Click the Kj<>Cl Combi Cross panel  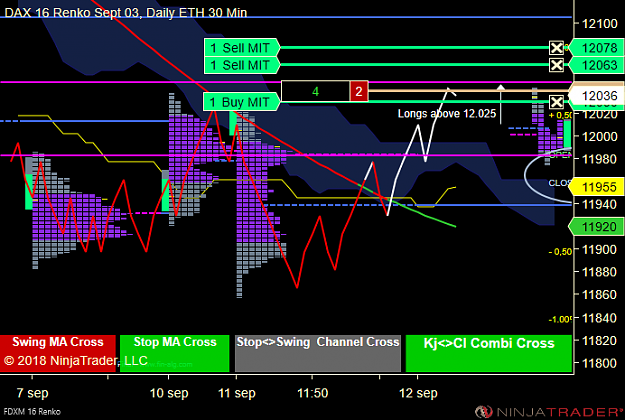[489, 353]
